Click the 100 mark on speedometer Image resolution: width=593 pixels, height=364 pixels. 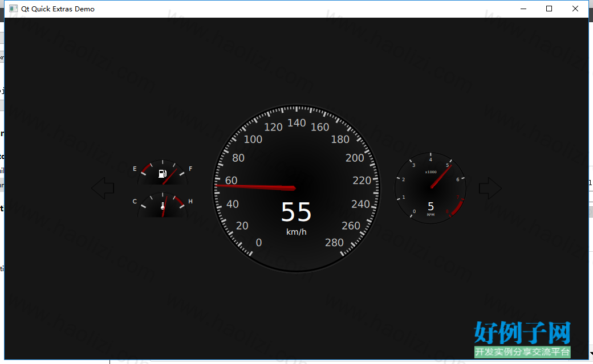coord(253,139)
